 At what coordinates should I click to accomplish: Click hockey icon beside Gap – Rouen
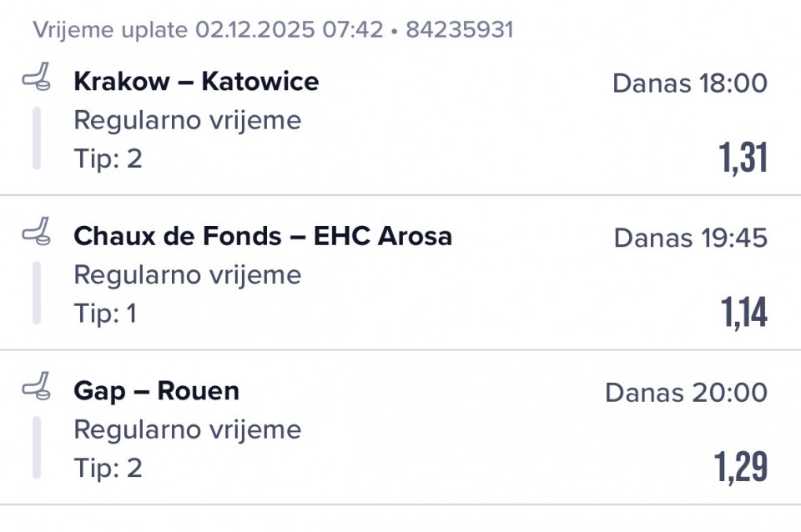(x=36, y=386)
